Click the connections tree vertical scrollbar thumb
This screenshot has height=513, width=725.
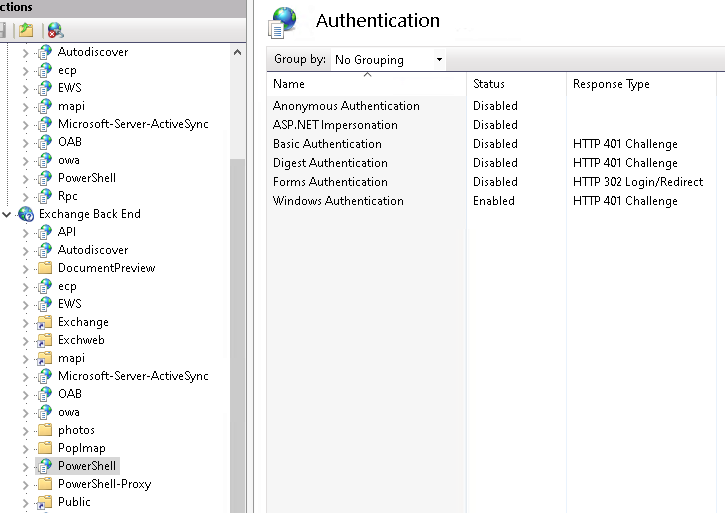coord(238,335)
